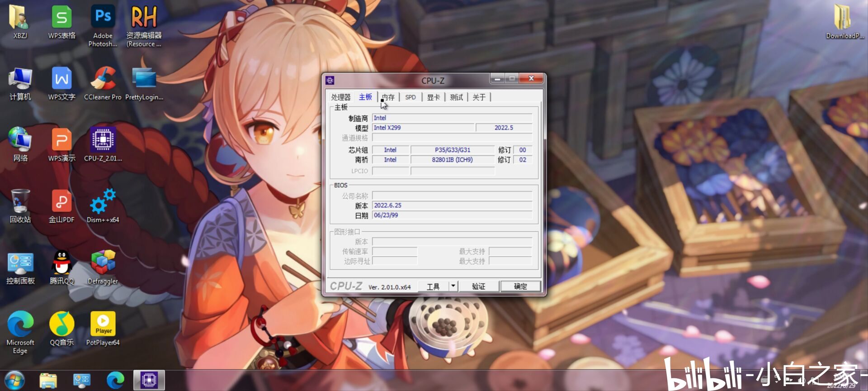Image resolution: width=868 pixels, height=391 pixels.
Task: Switch to the 测试 tab
Action: [457, 97]
